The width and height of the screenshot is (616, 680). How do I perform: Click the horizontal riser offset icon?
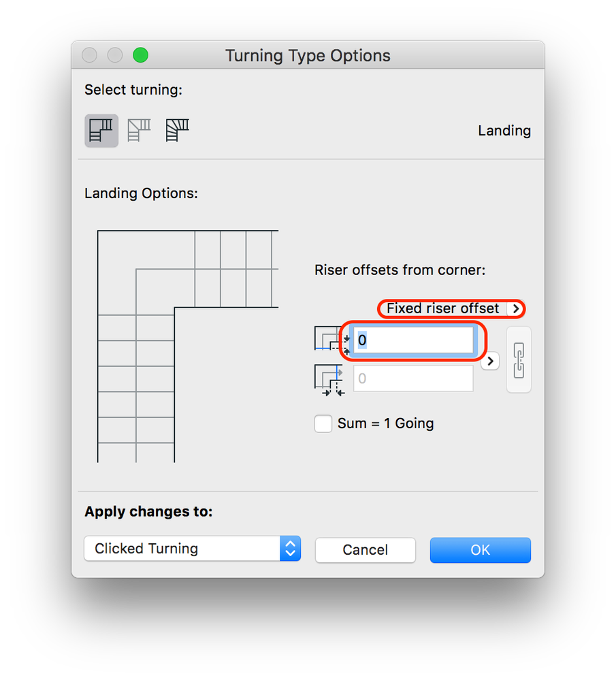tap(331, 379)
